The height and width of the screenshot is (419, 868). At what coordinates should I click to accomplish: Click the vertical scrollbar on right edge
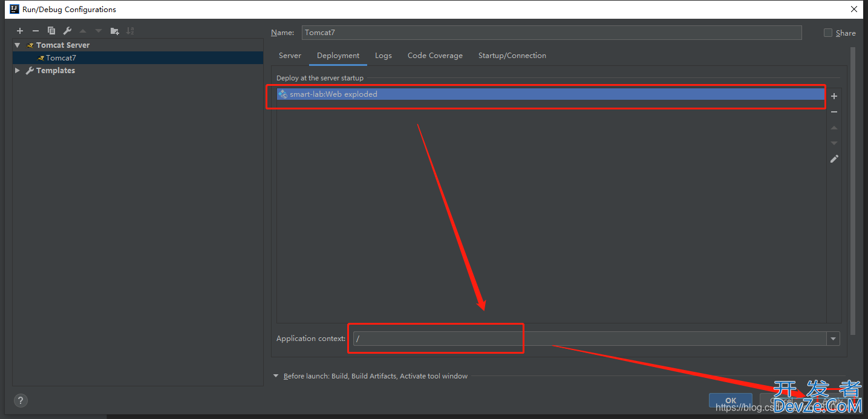(x=853, y=190)
